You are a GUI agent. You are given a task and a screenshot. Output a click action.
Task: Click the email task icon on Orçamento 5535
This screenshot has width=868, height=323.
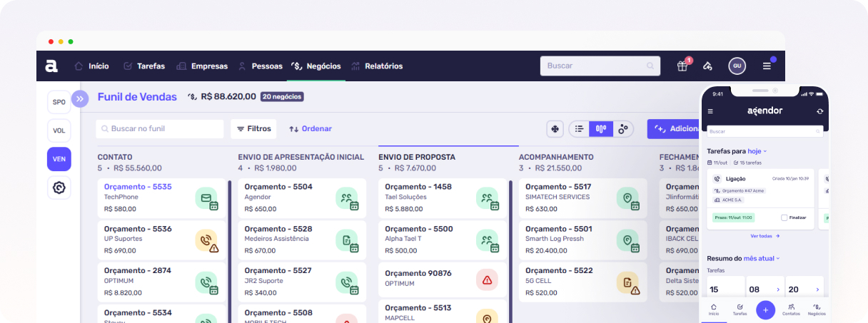tap(207, 198)
